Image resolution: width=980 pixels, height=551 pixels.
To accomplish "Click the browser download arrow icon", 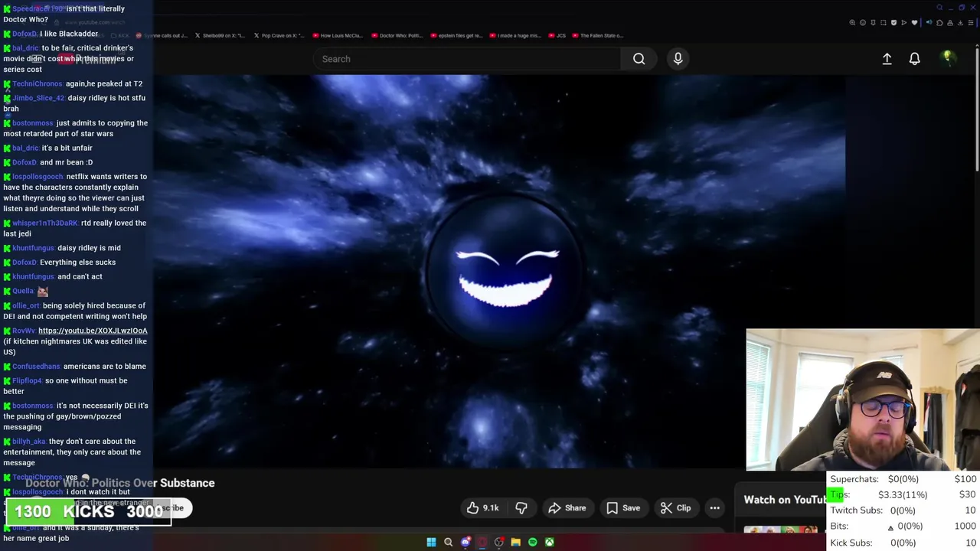I will click(960, 22).
